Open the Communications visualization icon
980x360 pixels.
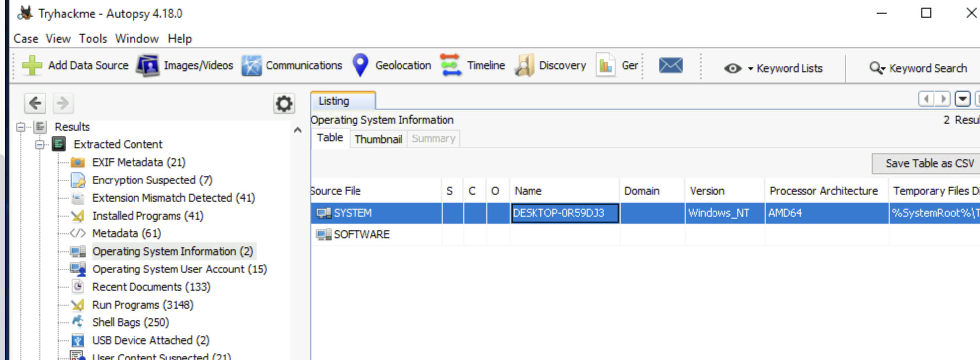point(251,66)
